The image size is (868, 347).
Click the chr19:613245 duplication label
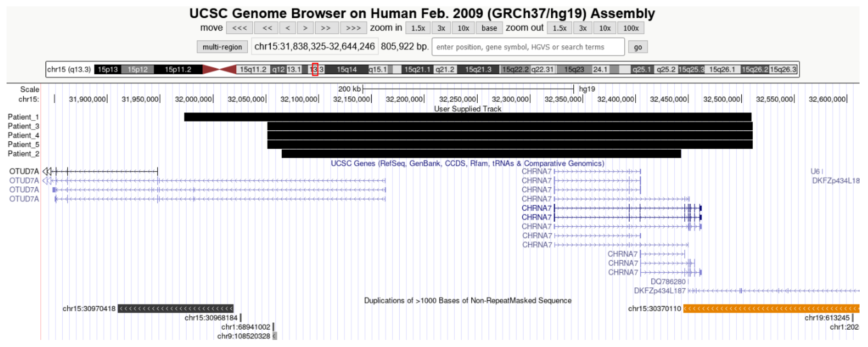827,318
